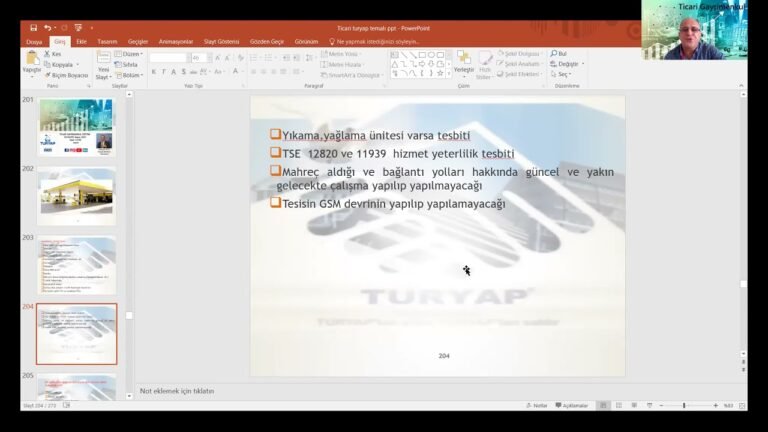Decrease font size with the smaller A
The width and height of the screenshot is (768, 432).
point(227,58)
